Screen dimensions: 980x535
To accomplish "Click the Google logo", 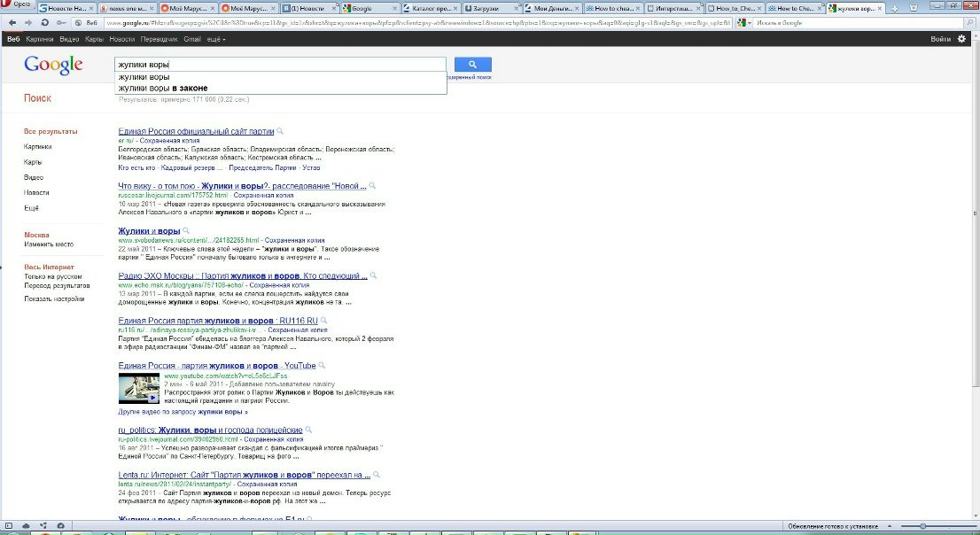I will coord(53,65).
